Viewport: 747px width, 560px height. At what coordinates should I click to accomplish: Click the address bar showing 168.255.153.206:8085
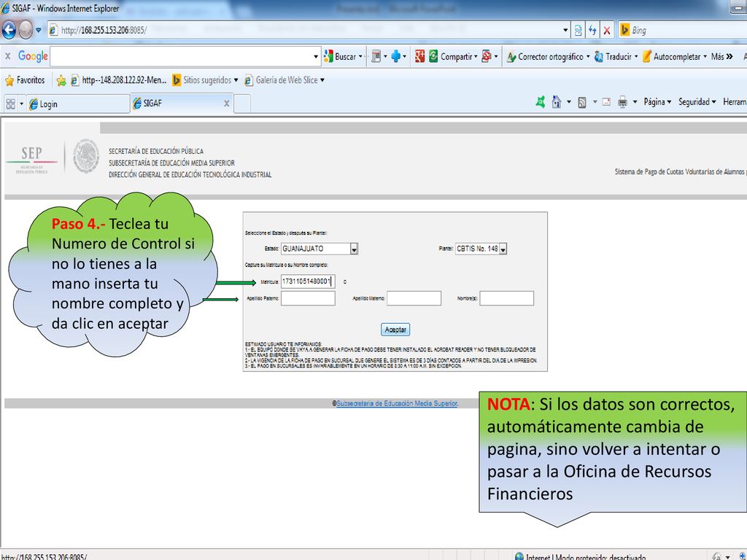(x=305, y=30)
